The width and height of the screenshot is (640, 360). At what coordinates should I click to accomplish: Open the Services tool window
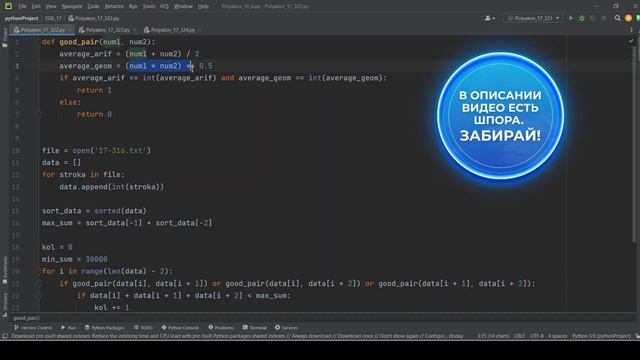pos(287,328)
